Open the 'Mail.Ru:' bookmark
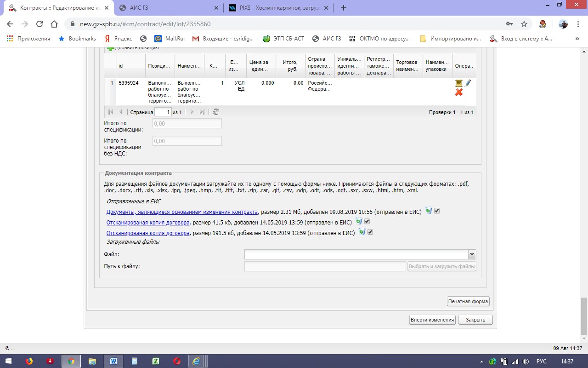This screenshot has width=588, height=368. click(x=170, y=39)
